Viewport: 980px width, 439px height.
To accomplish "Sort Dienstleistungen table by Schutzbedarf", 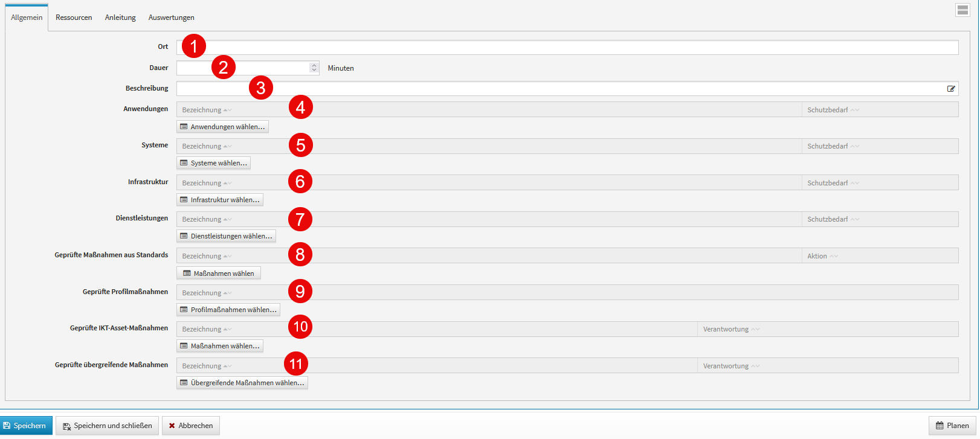I will [833, 219].
